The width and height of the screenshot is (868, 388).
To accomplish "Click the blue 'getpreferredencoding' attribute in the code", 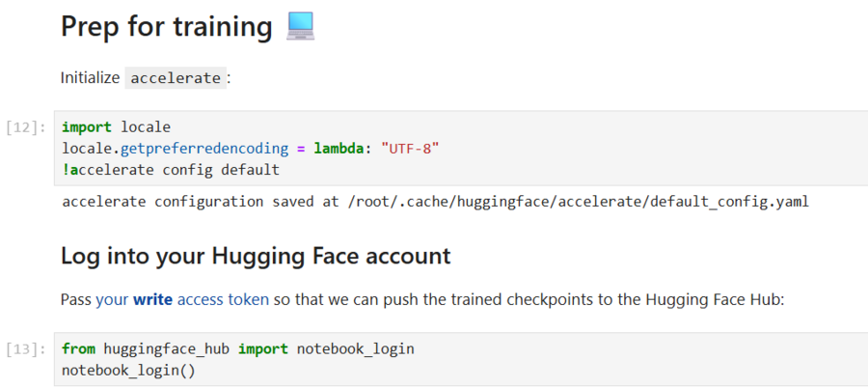I will point(204,149).
